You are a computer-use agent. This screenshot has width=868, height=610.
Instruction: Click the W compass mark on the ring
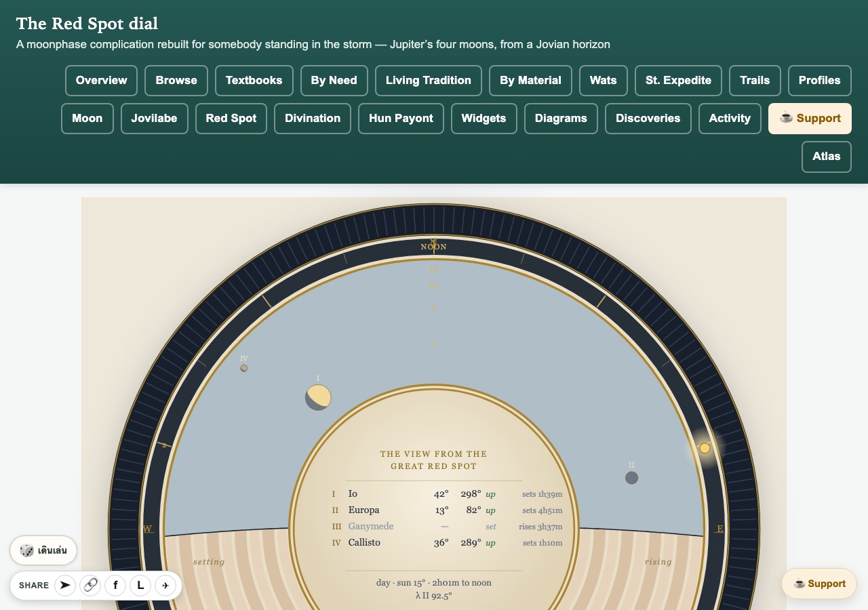(147, 529)
